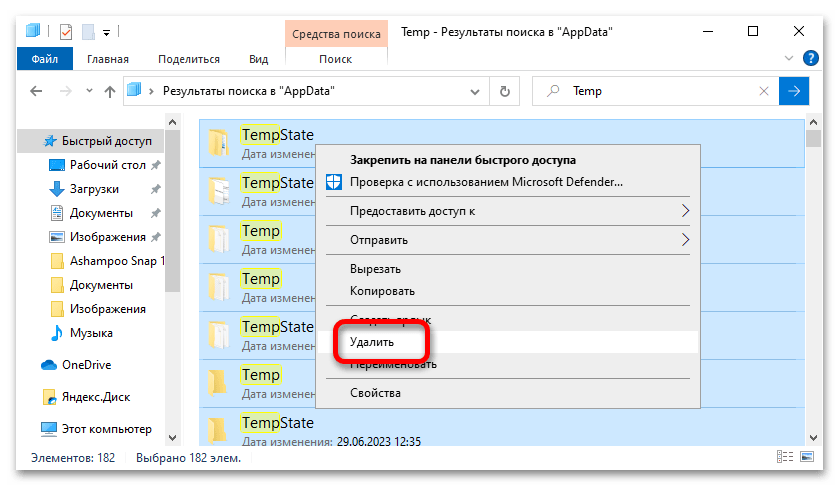Open Музыка in the sidebar
839x486 pixels.
pyautogui.click(x=91, y=333)
